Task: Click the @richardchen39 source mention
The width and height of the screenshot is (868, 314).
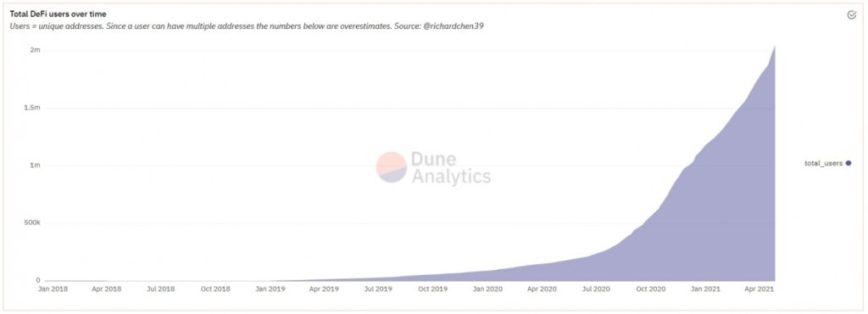Action: (x=454, y=26)
